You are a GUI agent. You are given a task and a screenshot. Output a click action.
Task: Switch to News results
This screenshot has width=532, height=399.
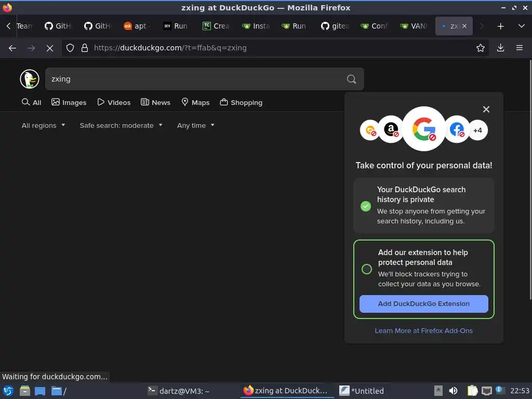155,102
